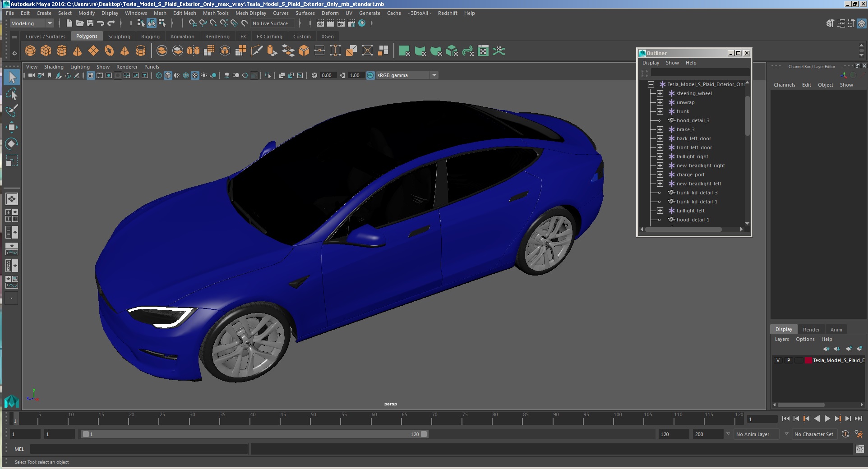Play animation forwards
This screenshot has width=868, height=469.
pyautogui.click(x=827, y=419)
